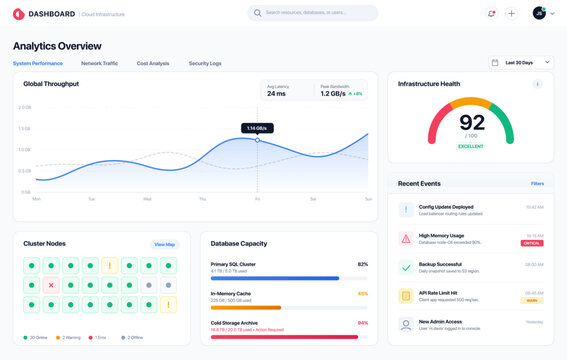Click the API Rate Limit Hit icon
This screenshot has width=567, height=360.
(406, 296)
